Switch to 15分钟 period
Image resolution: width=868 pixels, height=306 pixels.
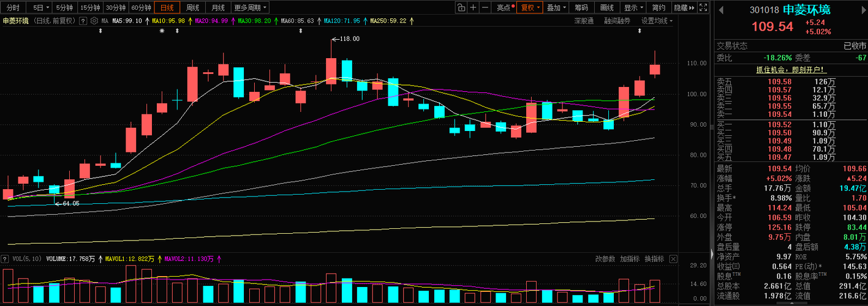click(89, 8)
